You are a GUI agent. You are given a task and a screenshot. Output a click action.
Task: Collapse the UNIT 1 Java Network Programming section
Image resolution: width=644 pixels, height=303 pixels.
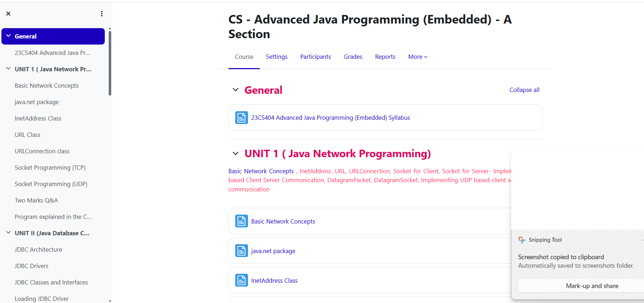236,154
